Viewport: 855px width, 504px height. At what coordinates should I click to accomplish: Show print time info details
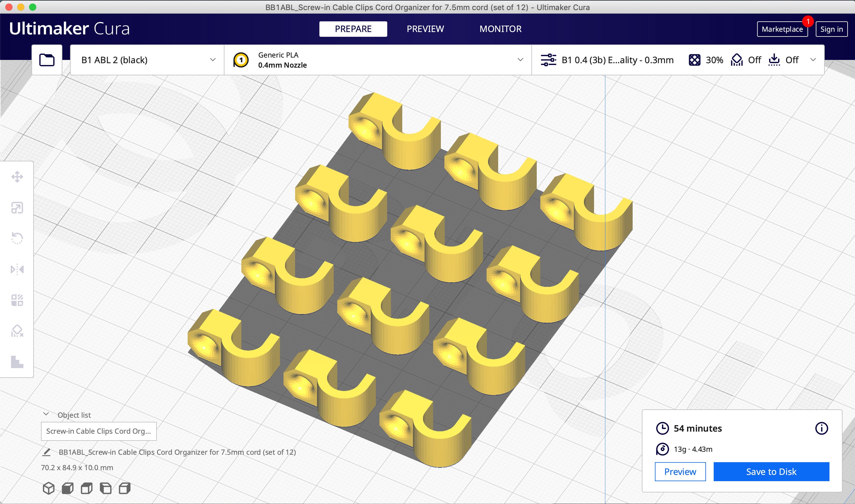point(821,428)
